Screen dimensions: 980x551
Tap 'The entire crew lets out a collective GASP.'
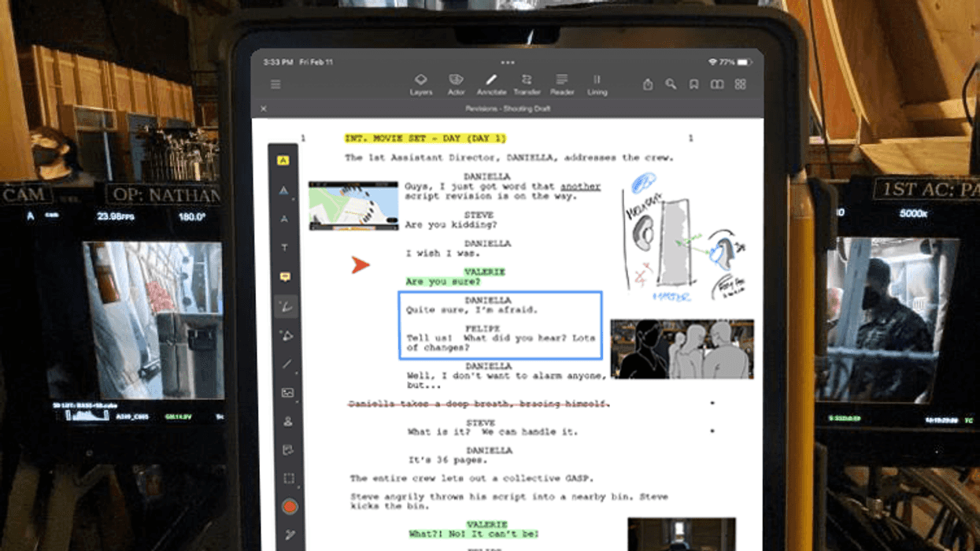(473, 478)
